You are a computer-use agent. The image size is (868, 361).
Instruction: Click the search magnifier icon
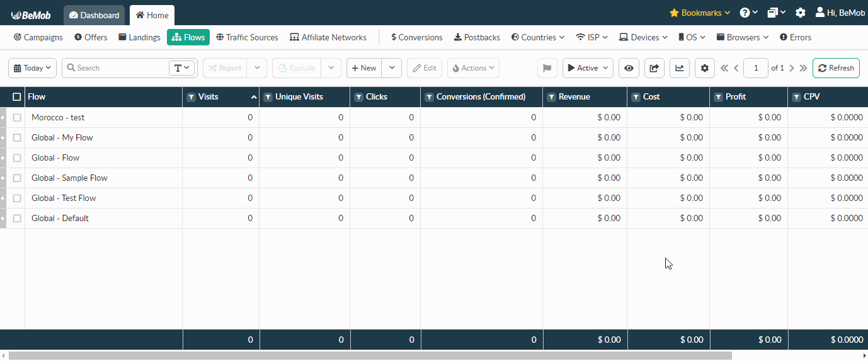(x=71, y=68)
